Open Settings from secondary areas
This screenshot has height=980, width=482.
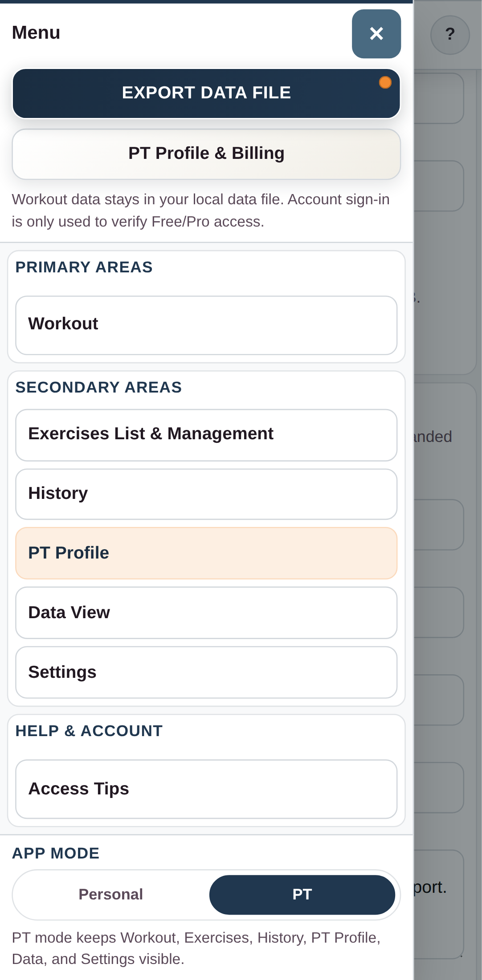coord(206,672)
